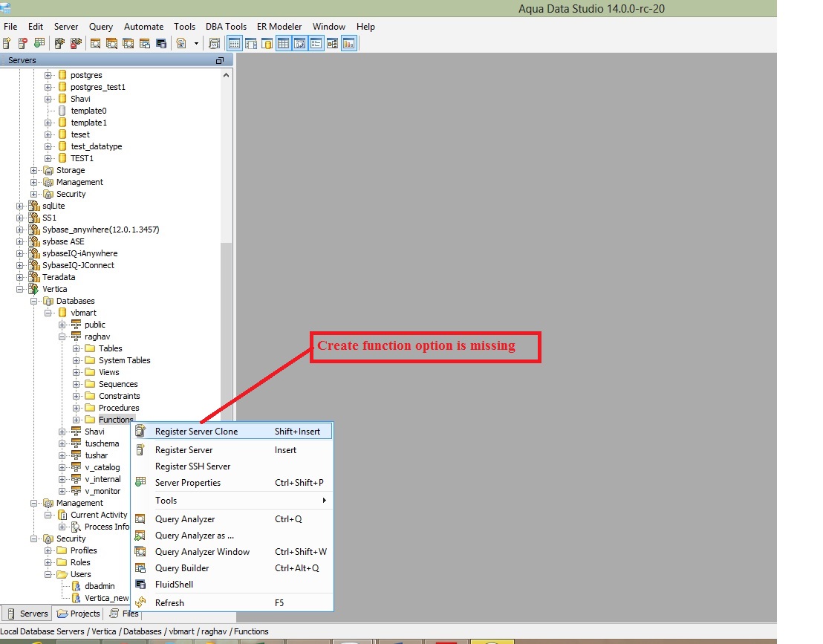Screen dimensions: 823x644
Task: Toggle the window-with-side-panel view button
Action: click(251, 44)
